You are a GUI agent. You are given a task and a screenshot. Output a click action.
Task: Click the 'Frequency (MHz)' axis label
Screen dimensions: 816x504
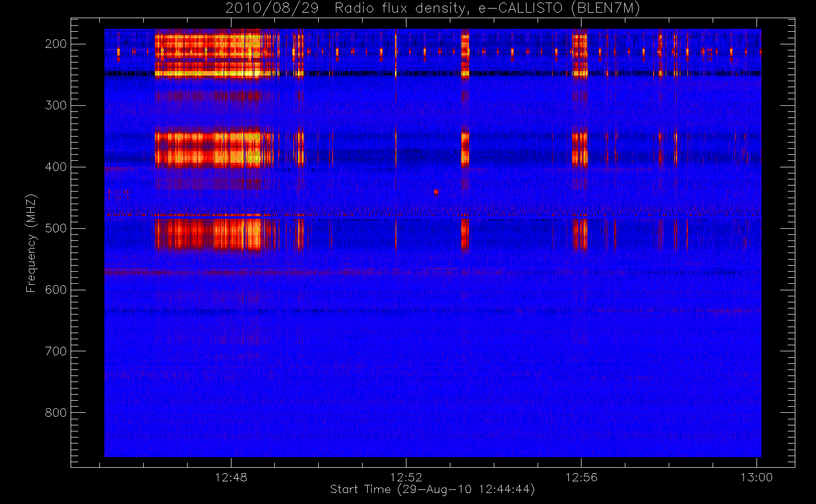pos(31,243)
